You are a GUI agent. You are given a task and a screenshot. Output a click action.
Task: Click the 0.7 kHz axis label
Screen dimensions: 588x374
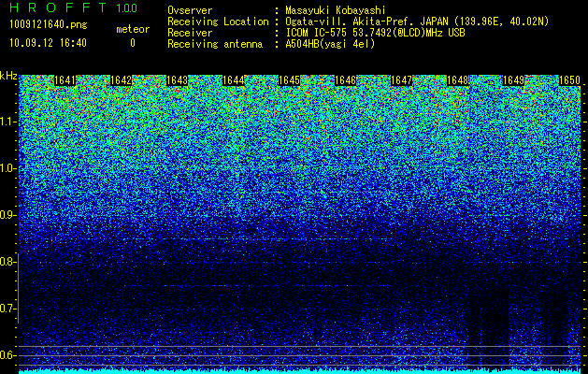click(x=8, y=309)
